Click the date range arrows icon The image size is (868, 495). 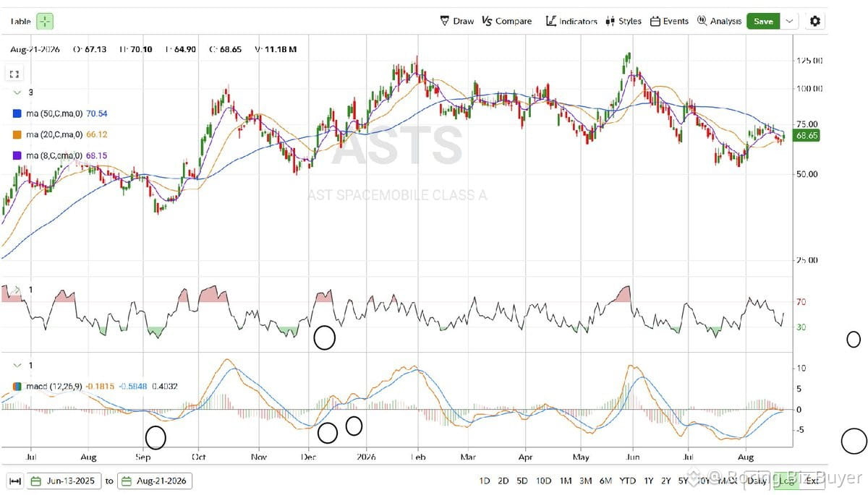click(x=14, y=481)
